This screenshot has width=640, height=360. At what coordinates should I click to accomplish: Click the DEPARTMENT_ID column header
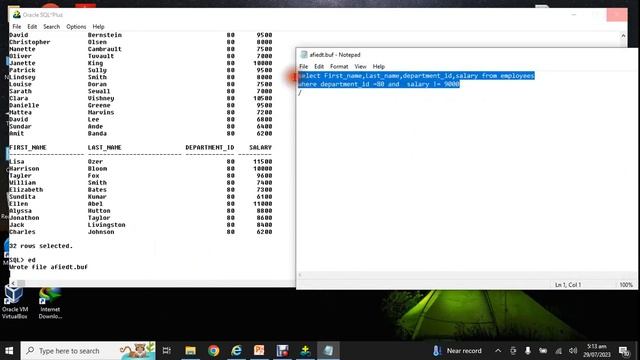pos(210,147)
